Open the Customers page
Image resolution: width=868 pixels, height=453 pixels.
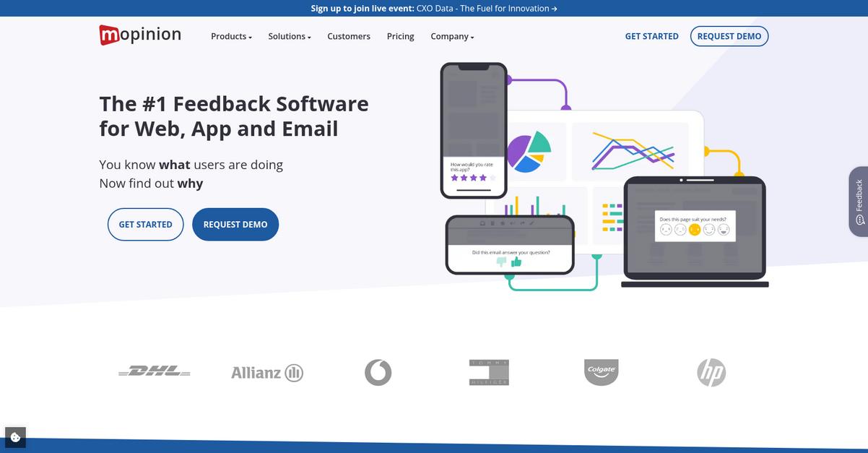(349, 36)
